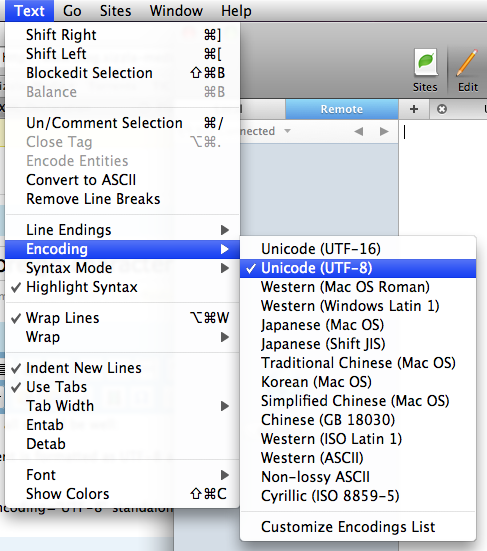Click the close tab circle-x icon
The height and width of the screenshot is (551, 487).
tap(442, 109)
